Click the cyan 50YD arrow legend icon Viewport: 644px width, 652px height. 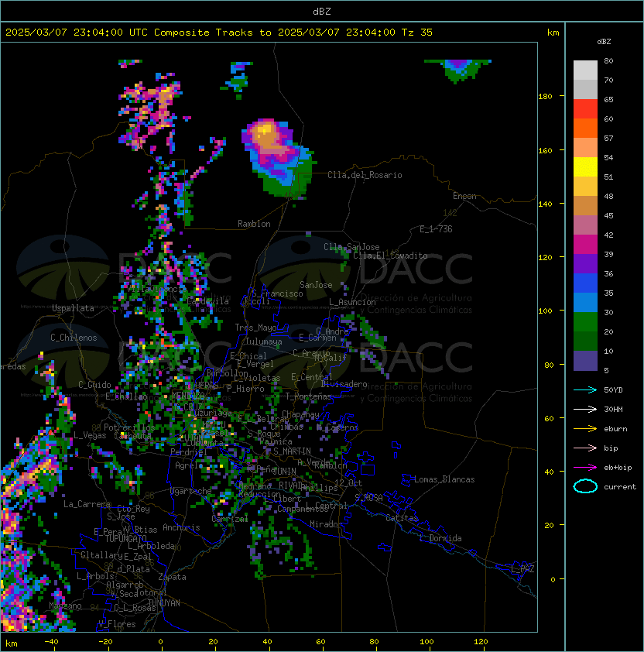(x=585, y=390)
